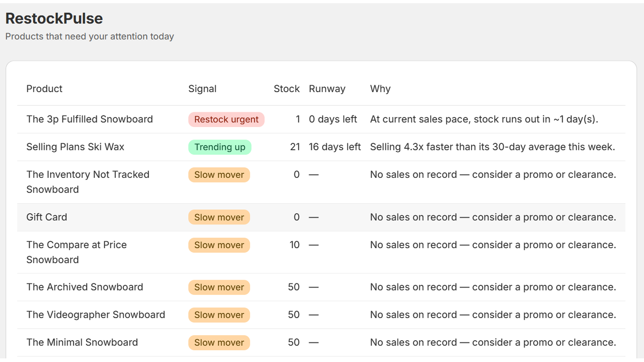Click Why text for Compare at Price Snowboard
This screenshot has height=362, width=644.
(493, 245)
